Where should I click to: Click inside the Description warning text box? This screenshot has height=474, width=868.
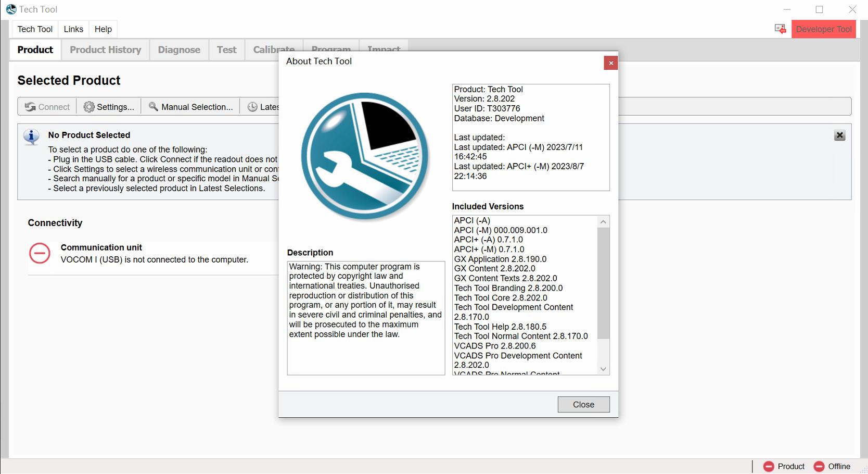[365, 318]
